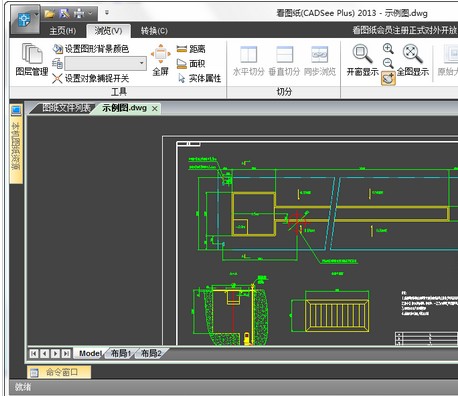This screenshot has width=458, height=396.
Task: Click the 看图纸会员注册 announcement link
Action: tap(405, 30)
